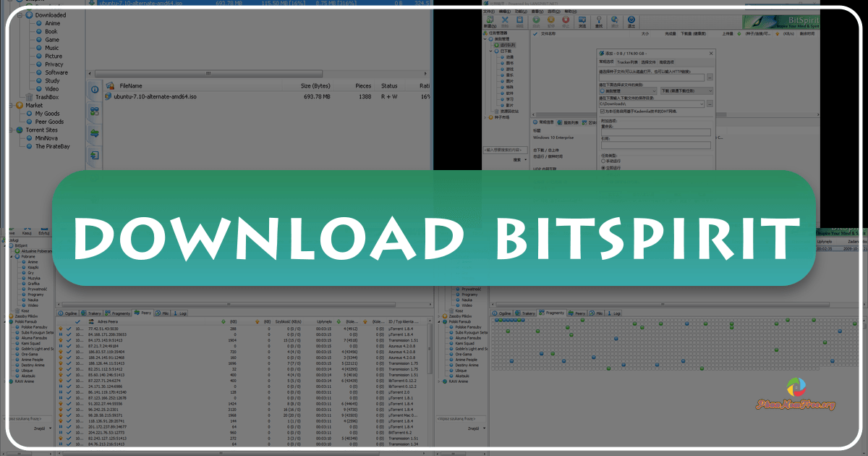Select the run-immediately radio button in Add dialog
The image size is (868, 456).
603,167
